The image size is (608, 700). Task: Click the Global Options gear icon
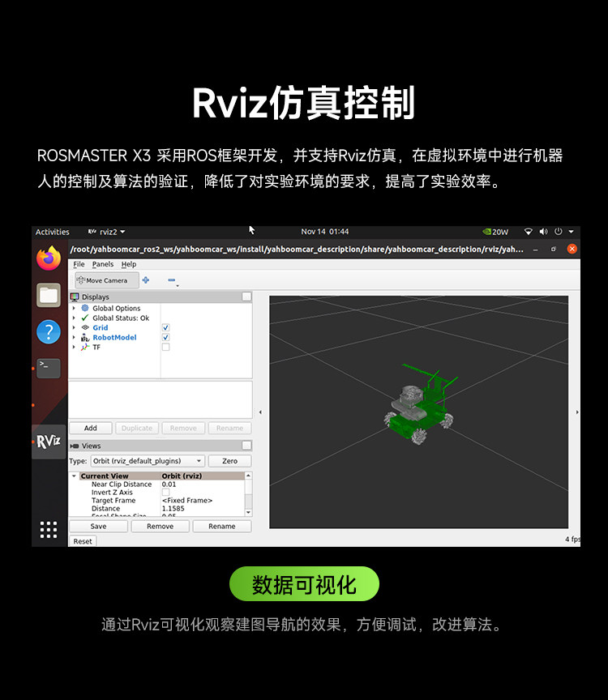tap(85, 308)
